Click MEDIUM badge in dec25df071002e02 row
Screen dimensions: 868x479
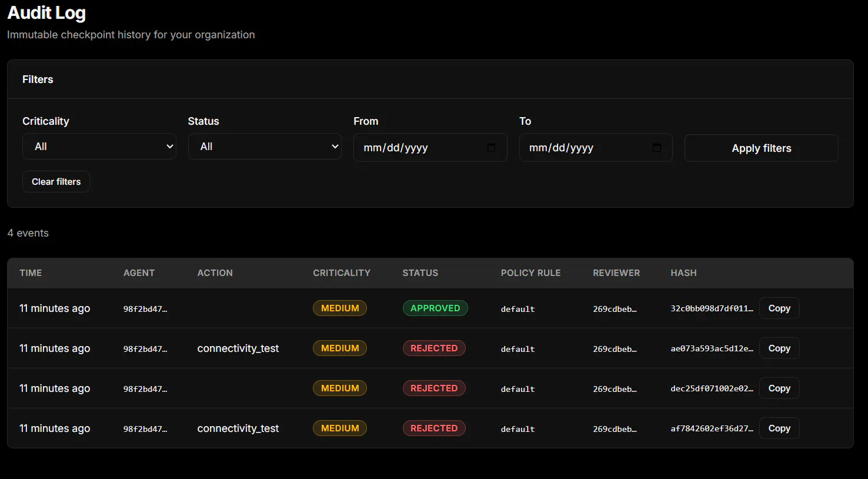(x=340, y=388)
